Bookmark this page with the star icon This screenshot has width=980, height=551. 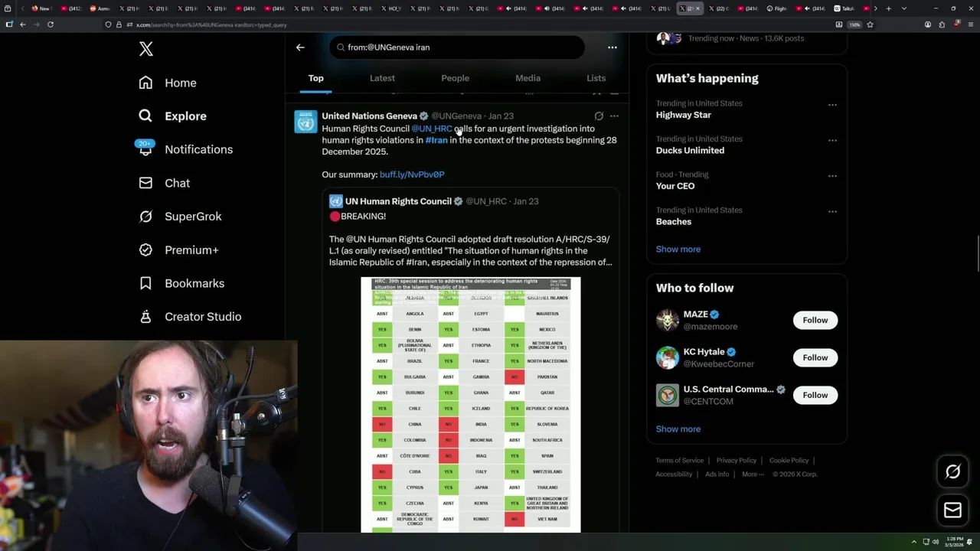click(x=870, y=24)
